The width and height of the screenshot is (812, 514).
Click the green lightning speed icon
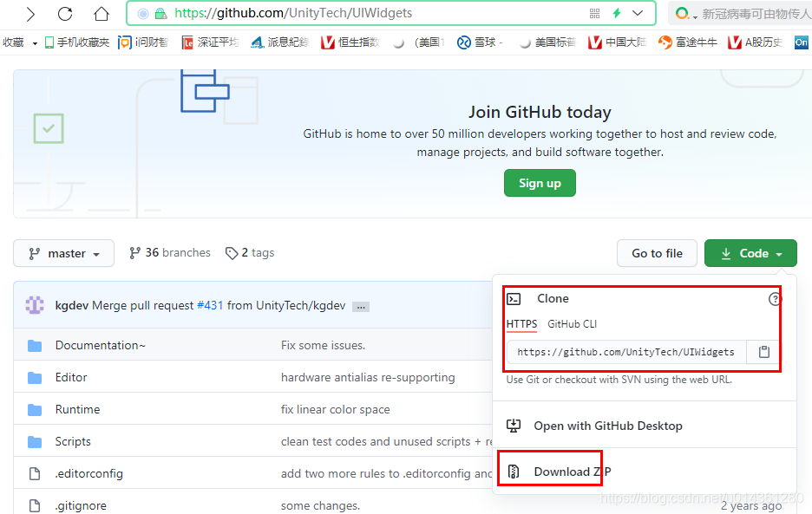point(616,14)
